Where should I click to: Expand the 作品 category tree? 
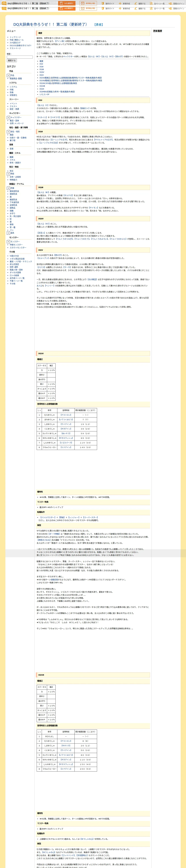[x=8, y=76]
